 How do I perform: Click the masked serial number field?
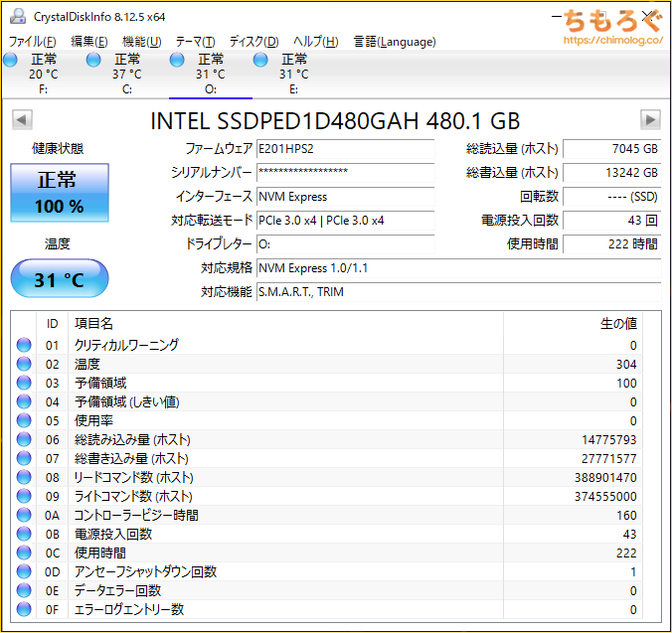[345, 173]
